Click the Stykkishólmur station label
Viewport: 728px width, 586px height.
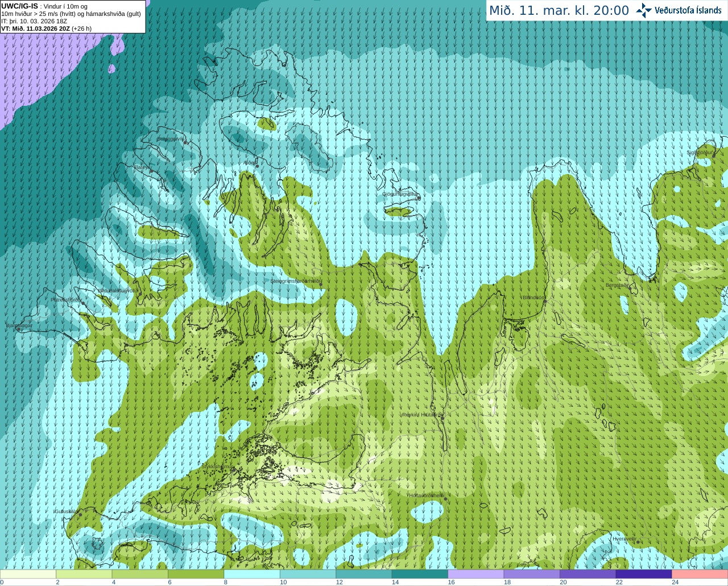click(217, 466)
